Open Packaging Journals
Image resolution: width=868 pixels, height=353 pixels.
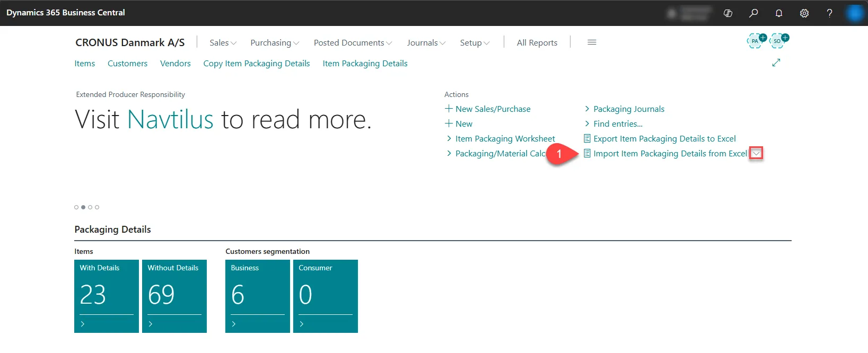(x=625, y=109)
